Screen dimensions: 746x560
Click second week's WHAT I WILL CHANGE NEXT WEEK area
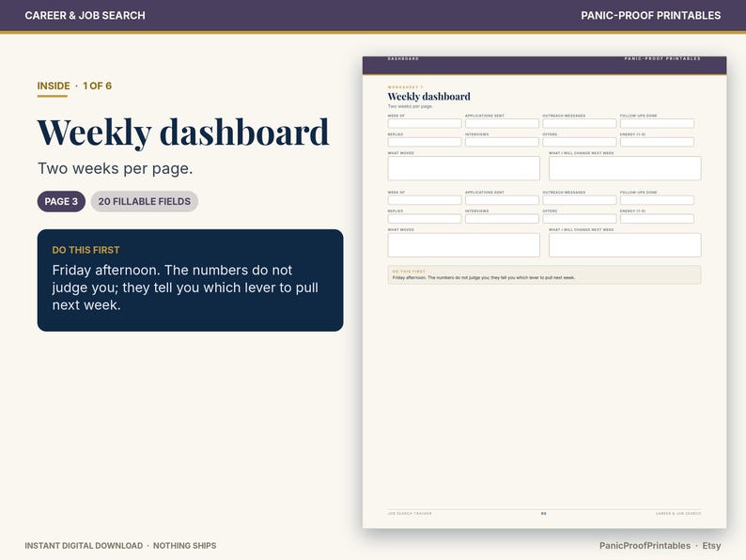point(625,245)
